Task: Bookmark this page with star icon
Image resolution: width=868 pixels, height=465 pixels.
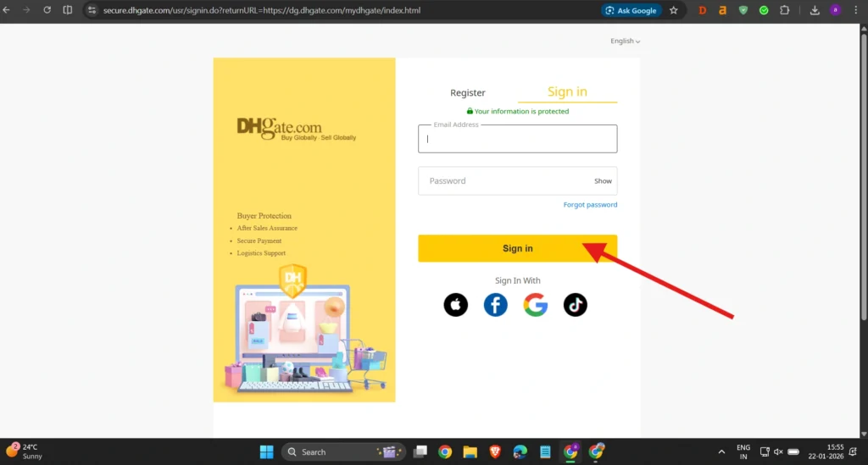Action: (x=674, y=10)
